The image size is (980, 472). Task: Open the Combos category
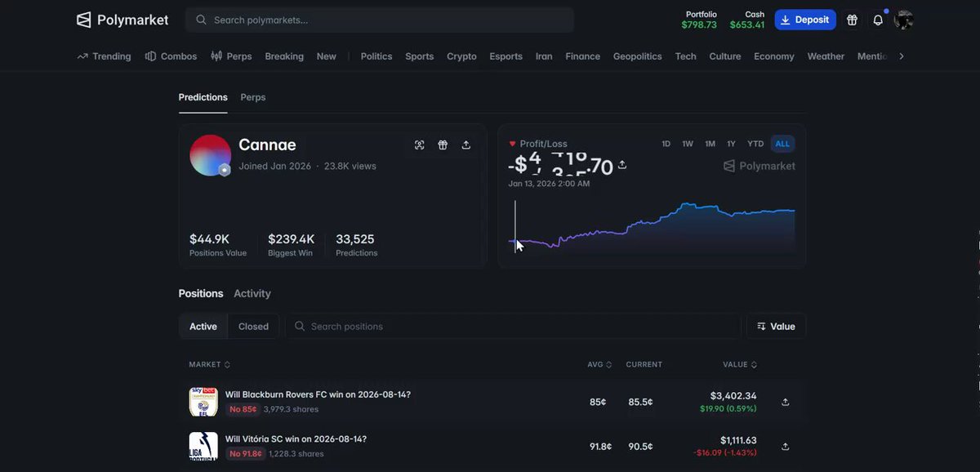171,56
